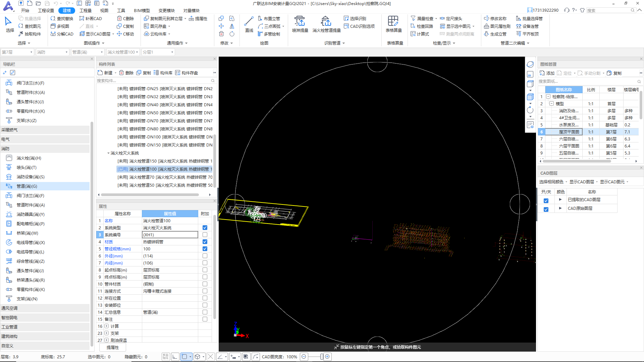
Task: Click the 检查回路 loop check tool
Action: pos(422,26)
